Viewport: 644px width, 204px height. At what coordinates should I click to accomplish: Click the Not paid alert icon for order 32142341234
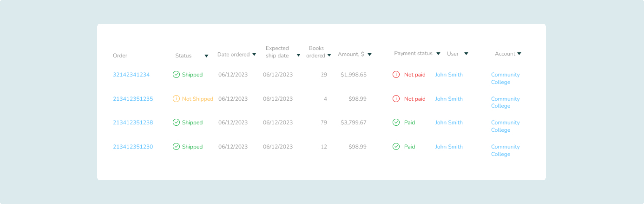point(396,75)
